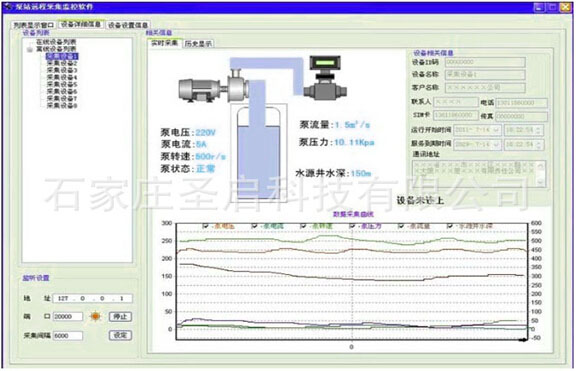Click the 停止 button
The width and height of the screenshot is (576, 371).
(120, 316)
